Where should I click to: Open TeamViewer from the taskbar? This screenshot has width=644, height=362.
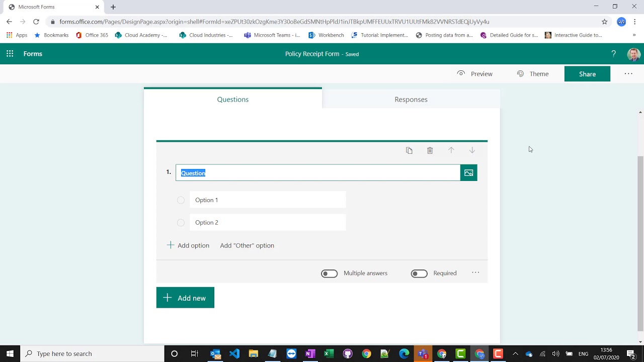coord(291,353)
